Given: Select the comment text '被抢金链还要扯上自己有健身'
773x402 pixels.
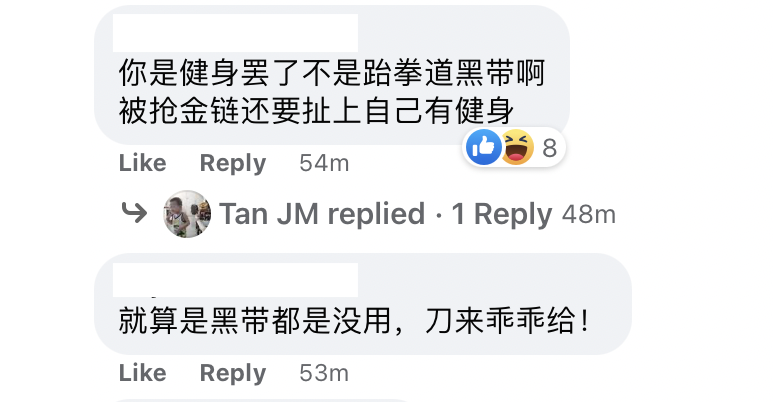Looking at the screenshot, I should click(x=316, y=110).
